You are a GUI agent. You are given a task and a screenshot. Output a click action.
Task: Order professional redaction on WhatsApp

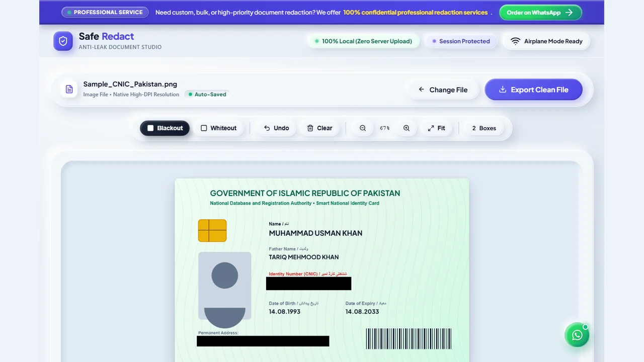(540, 13)
